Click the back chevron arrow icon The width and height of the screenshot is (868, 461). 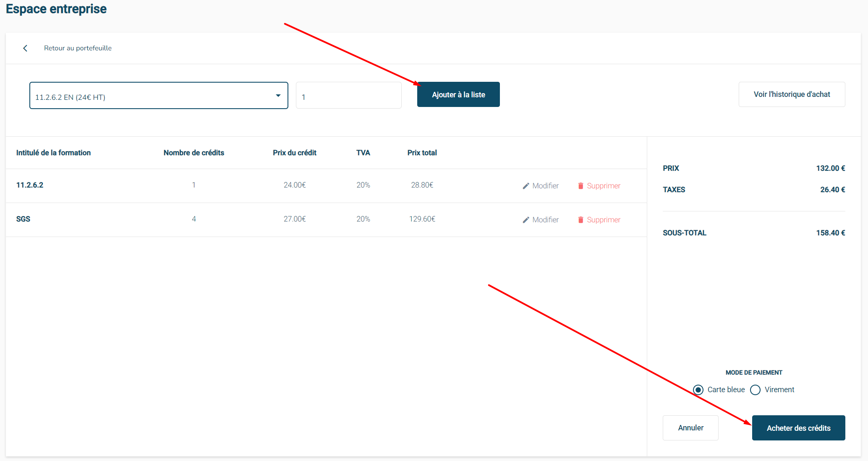point(25,48)
